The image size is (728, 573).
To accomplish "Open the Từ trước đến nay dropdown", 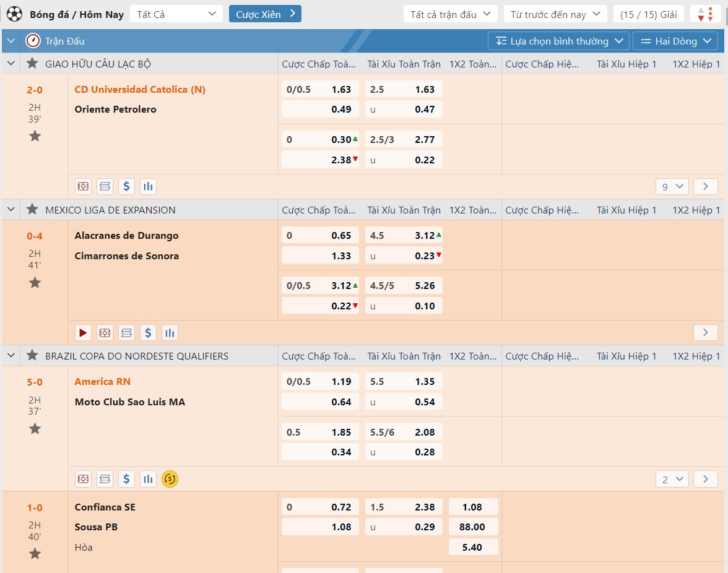I will coord(555,14).
